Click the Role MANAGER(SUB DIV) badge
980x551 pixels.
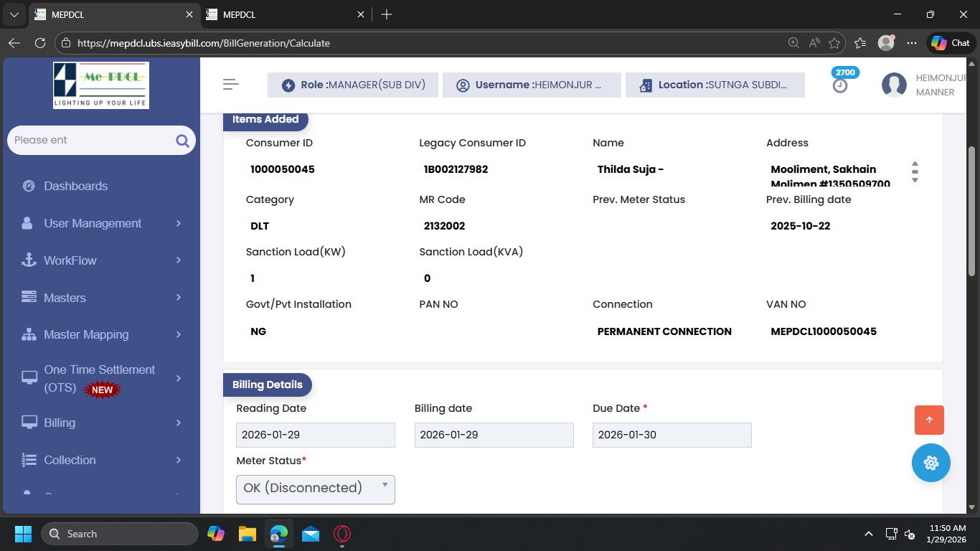353,85
